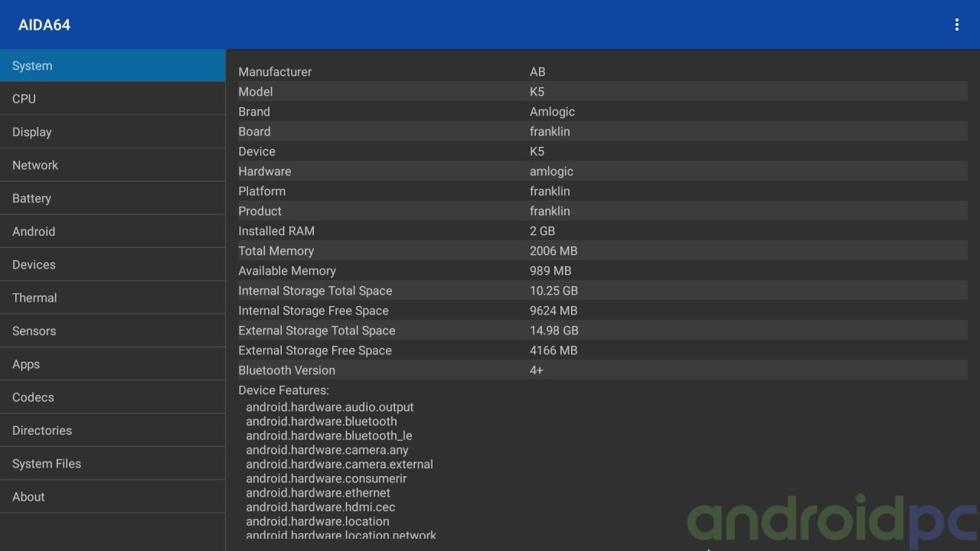This screenshot has width=980, height=551.
Task: Open the System Files section
Action: [113, 463]
